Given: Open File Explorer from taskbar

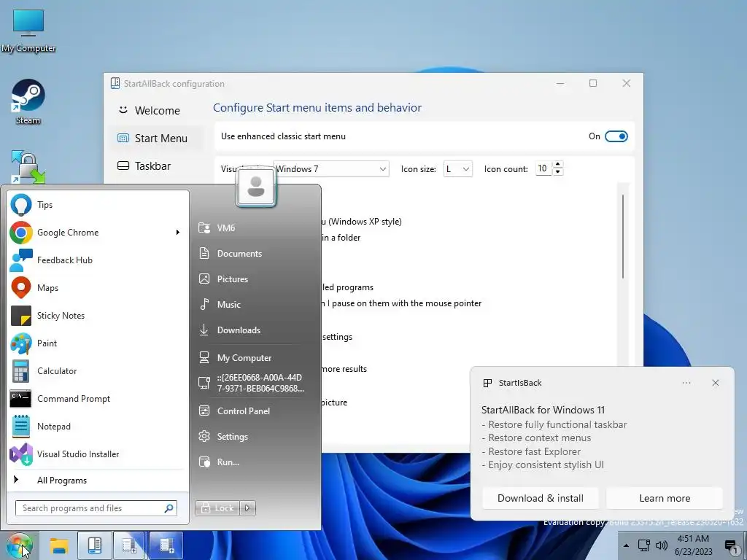Looking at the screenshot, I should [x=59, y=545].
